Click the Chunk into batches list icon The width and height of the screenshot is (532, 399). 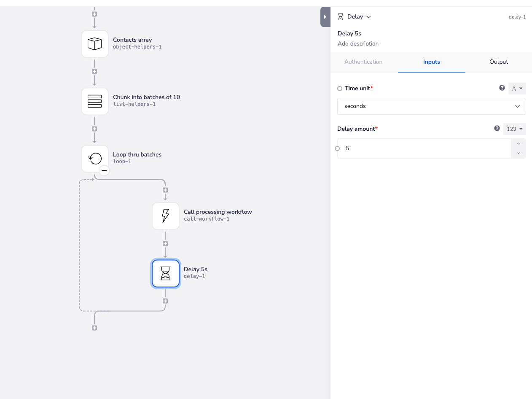point(95,101)
